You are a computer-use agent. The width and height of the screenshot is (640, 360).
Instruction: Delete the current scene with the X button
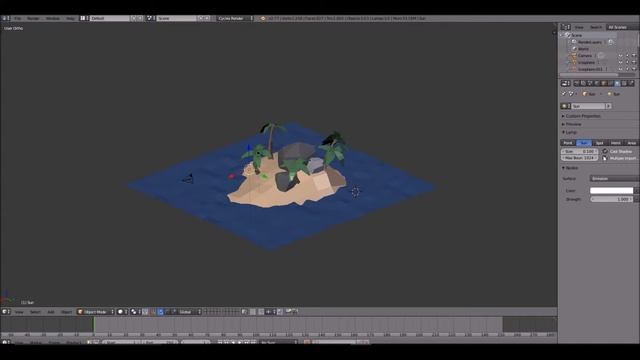pyautogui.click(x=207, y=18)
